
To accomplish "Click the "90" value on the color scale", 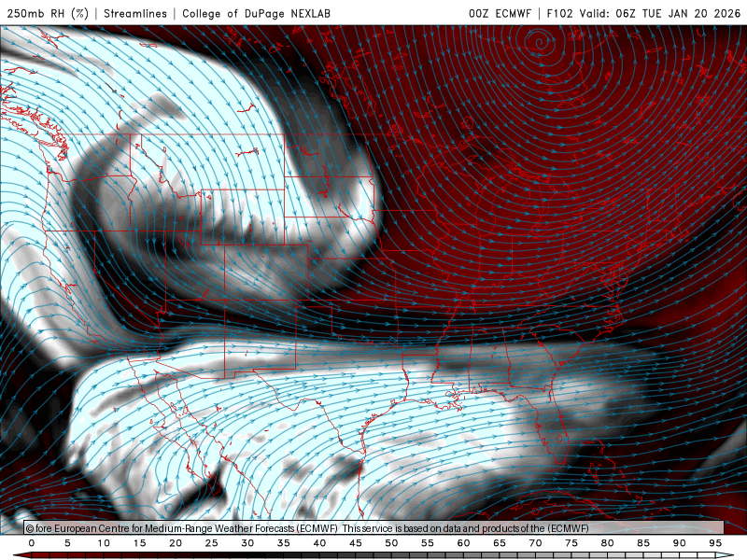I will [x=679, y=543].
